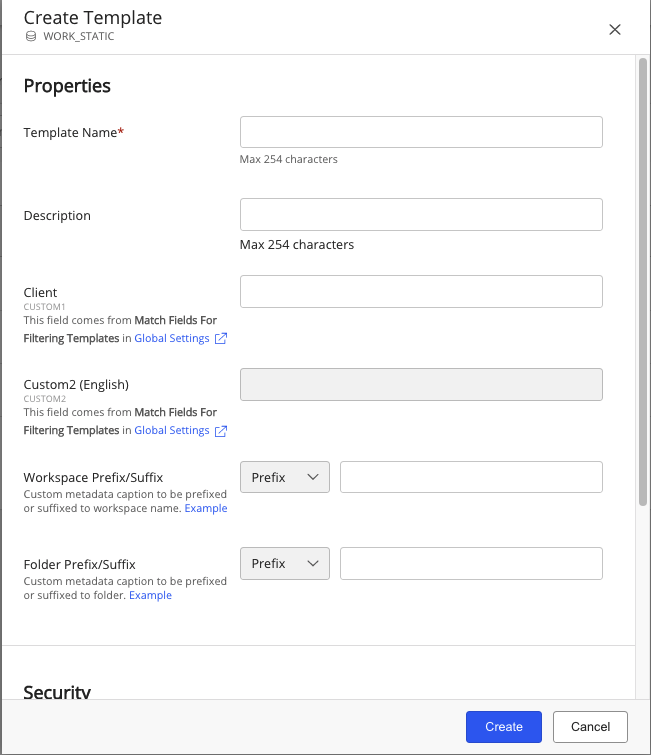Click into the Description text box
This screenshot has width=651, height=755.
click(x=421, y=214)
